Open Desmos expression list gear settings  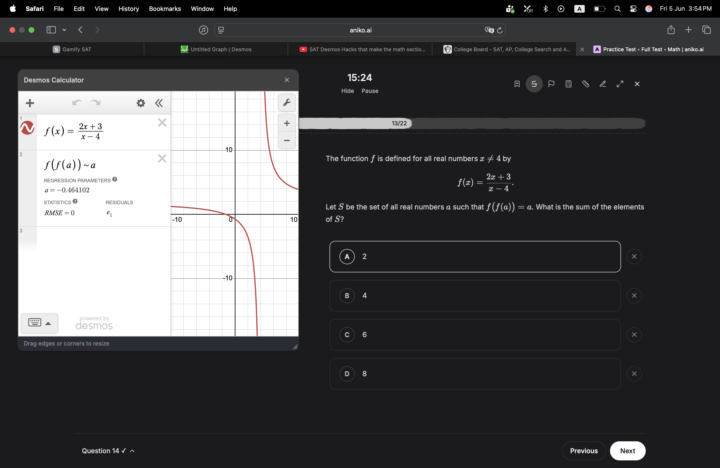point(141,103)
